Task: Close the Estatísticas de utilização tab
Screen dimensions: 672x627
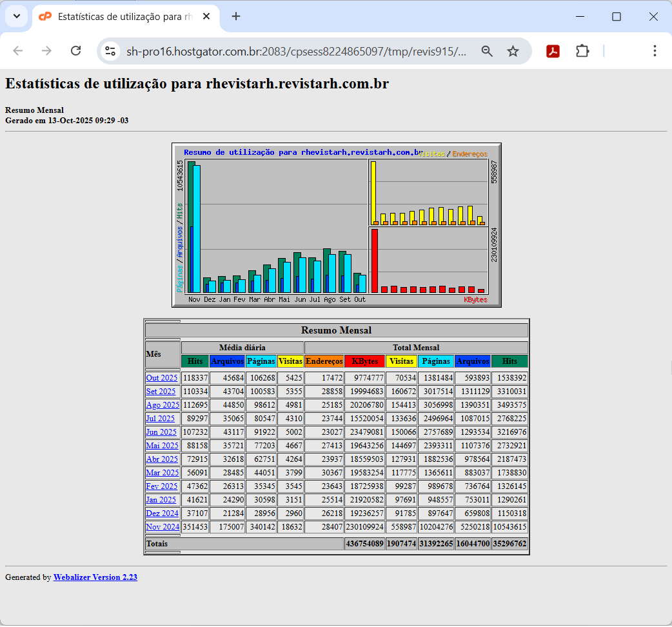Action: pyautogui.click(x=206, y=16)
